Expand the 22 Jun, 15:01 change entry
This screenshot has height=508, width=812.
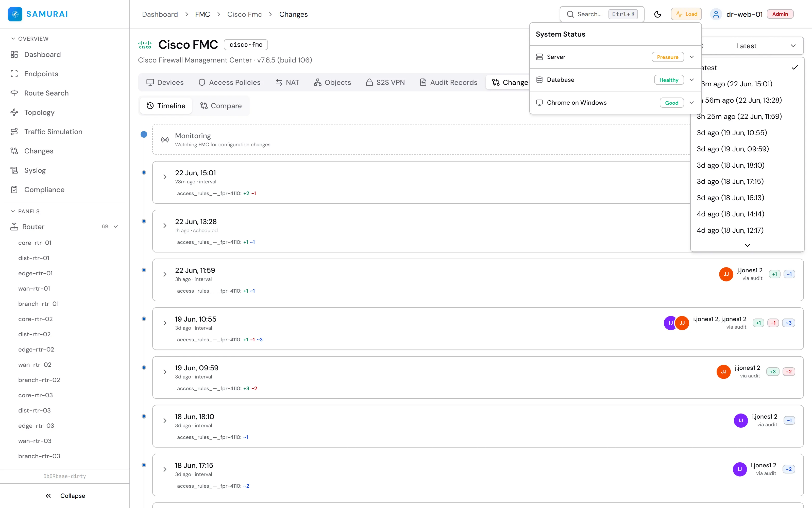(x=165, y=177)
